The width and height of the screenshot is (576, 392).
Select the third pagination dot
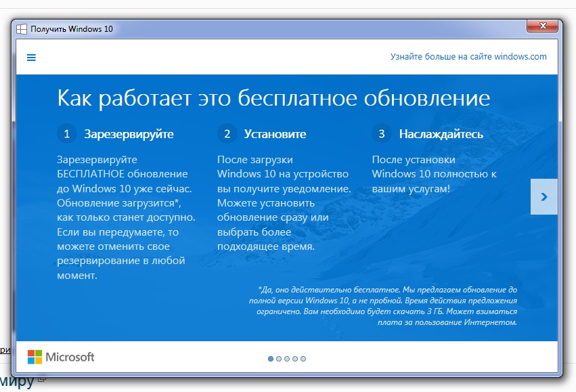point(287,359)
